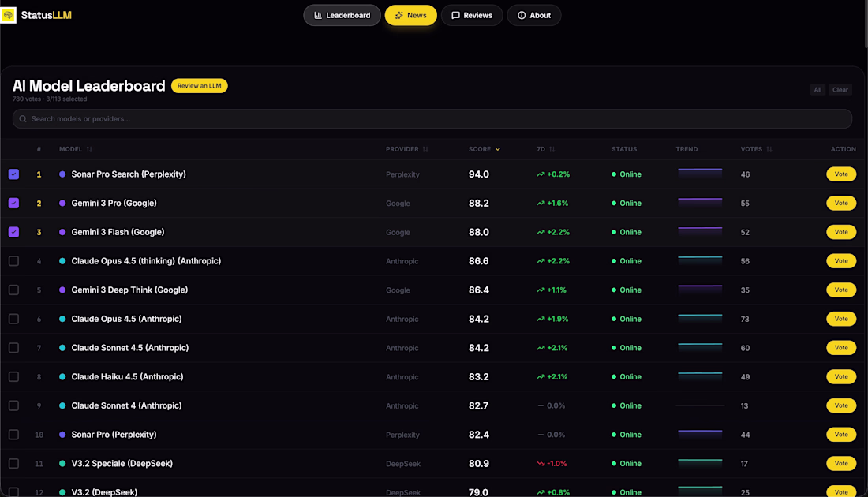
Task: Click the StatusLLM site title
Action: point(47,16)
